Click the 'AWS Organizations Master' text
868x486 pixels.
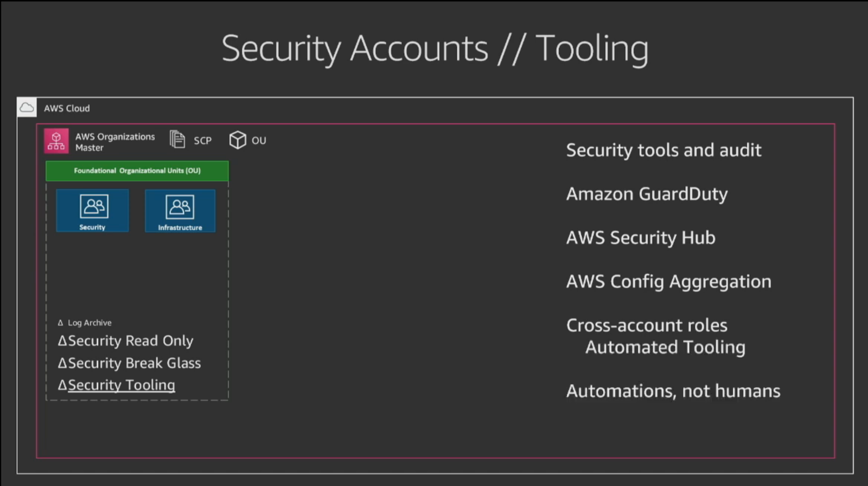[115, 142]
